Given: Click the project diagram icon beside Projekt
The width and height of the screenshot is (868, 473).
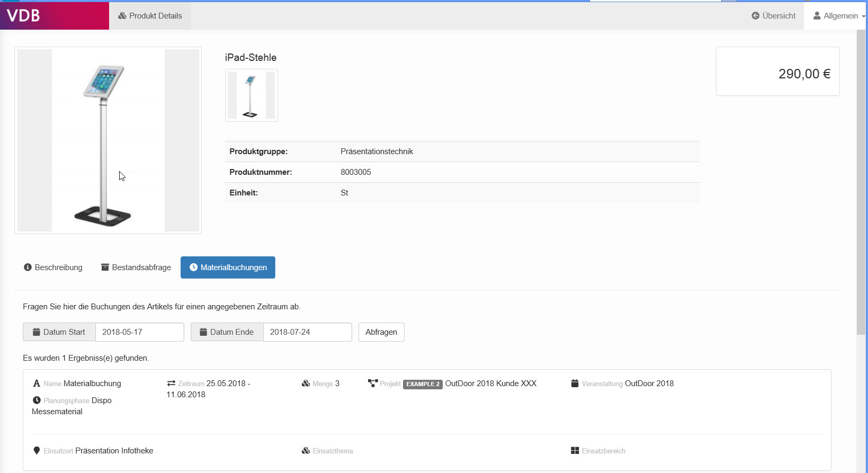Looking at the screenshot, I should pos(373,383).
